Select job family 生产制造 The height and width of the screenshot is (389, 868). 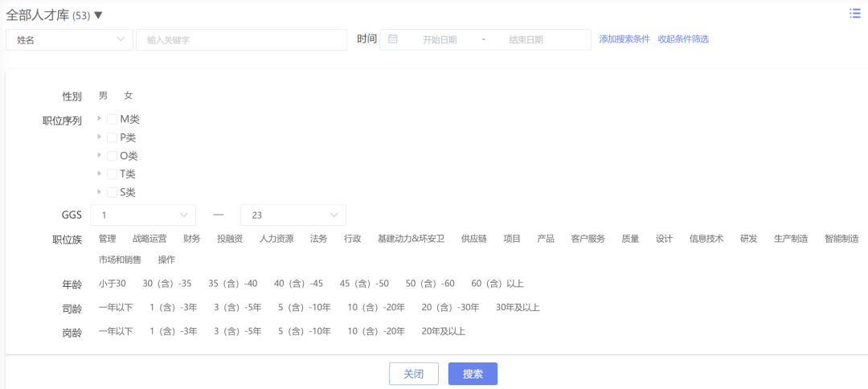791,239
